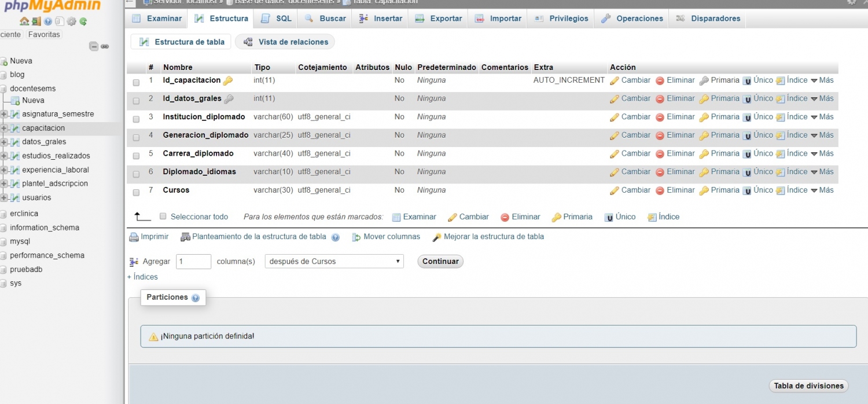Viewport: 868px width, 404px height.
Task: Open pruebadb database in sidebar
Action: coord(26,270)
